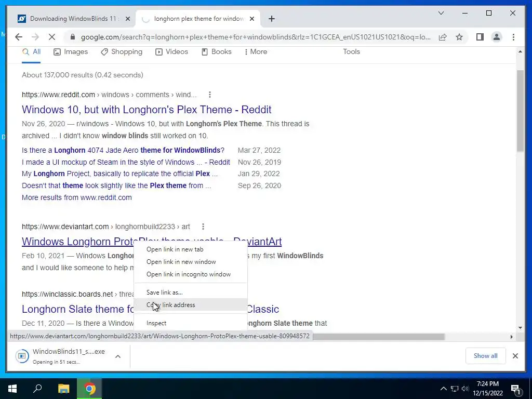Image resolution: width=532 pixels, height=399 pixels.
Task: Expand the More search filters
Action: pyautogui.click(x=256, y=52)
